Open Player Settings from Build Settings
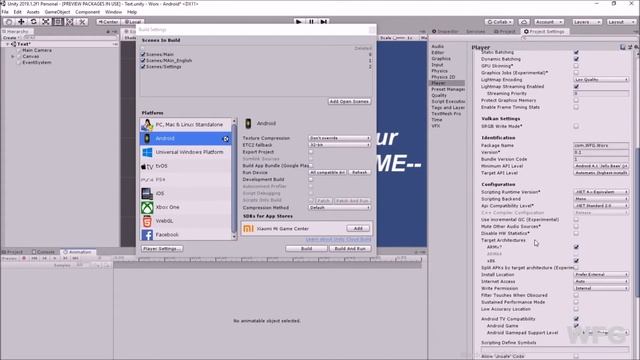This screenshot has width=640, height=360. 162,248
